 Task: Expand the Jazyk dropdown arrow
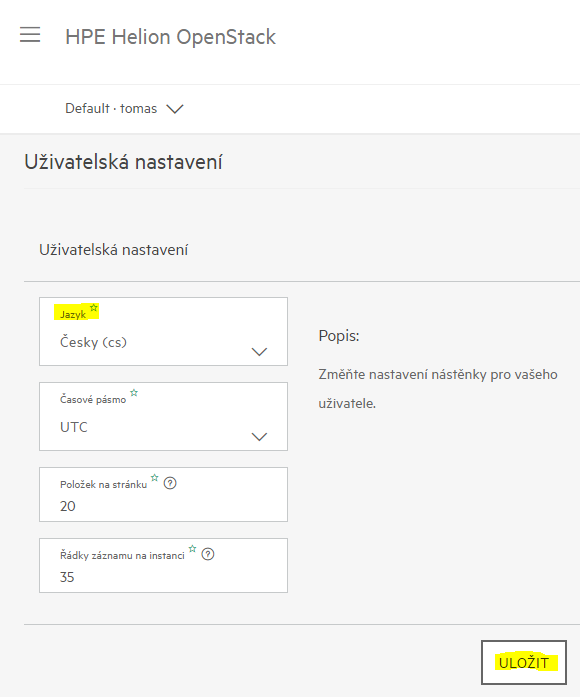pos(259,352)
